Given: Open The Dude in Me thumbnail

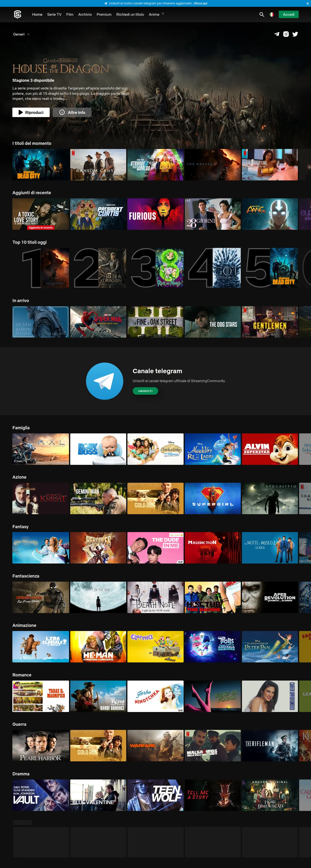Looking at the screenshot, I should [x=155, y=548].
